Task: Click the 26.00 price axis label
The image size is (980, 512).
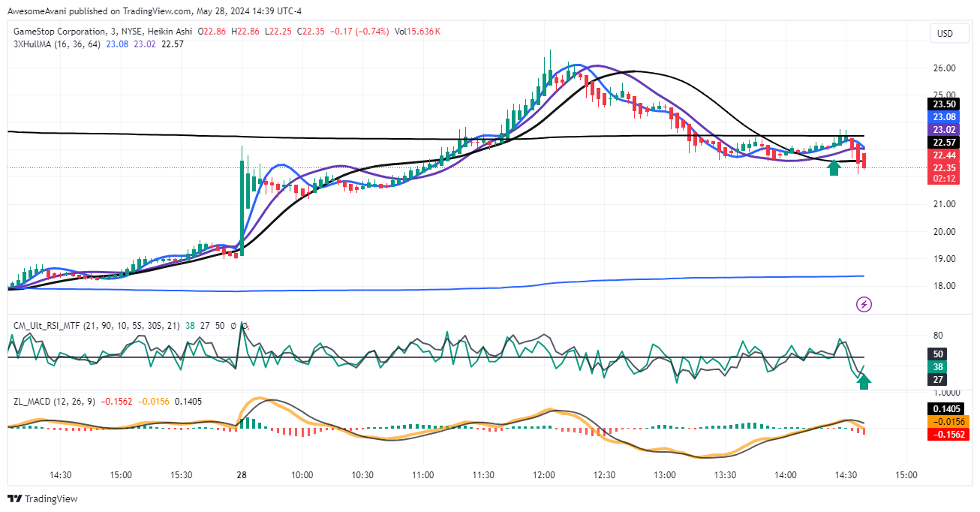Action: [x=944, y=68]
